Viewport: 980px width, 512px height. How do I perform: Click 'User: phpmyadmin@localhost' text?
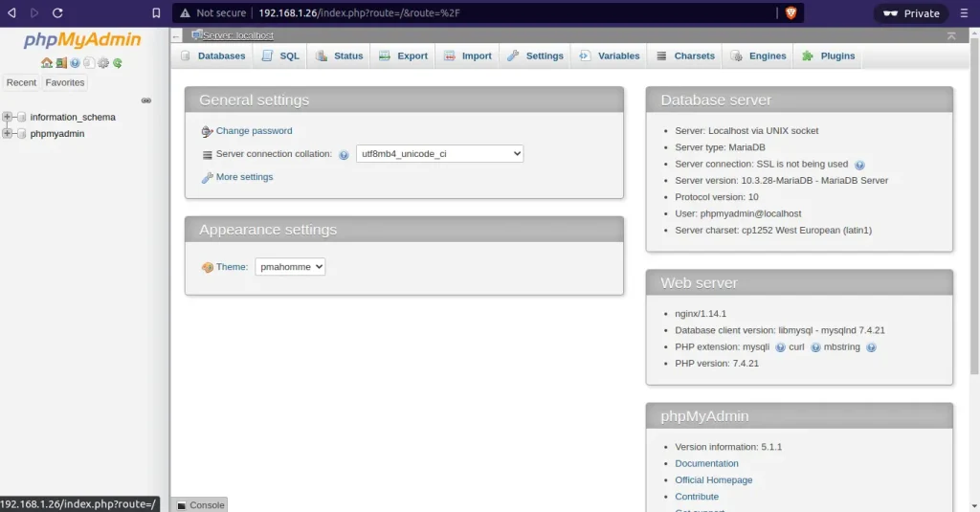738,213
